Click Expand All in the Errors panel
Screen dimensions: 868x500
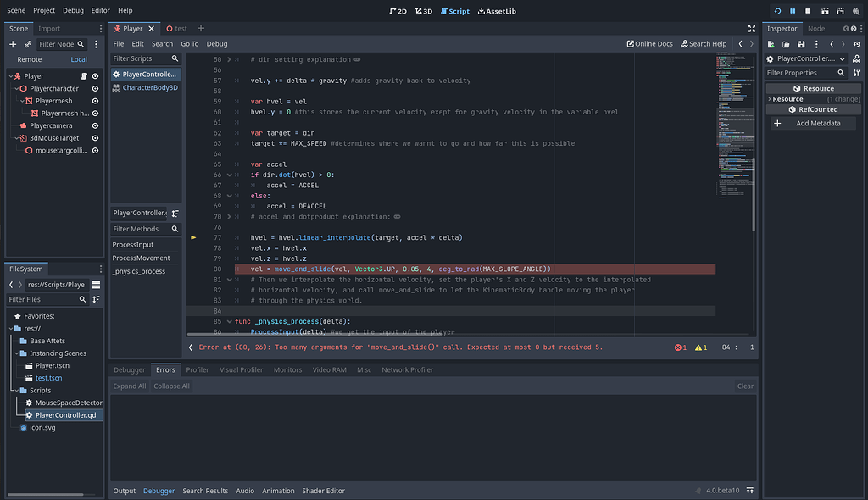pyautogui.click(x=129, y=386)
